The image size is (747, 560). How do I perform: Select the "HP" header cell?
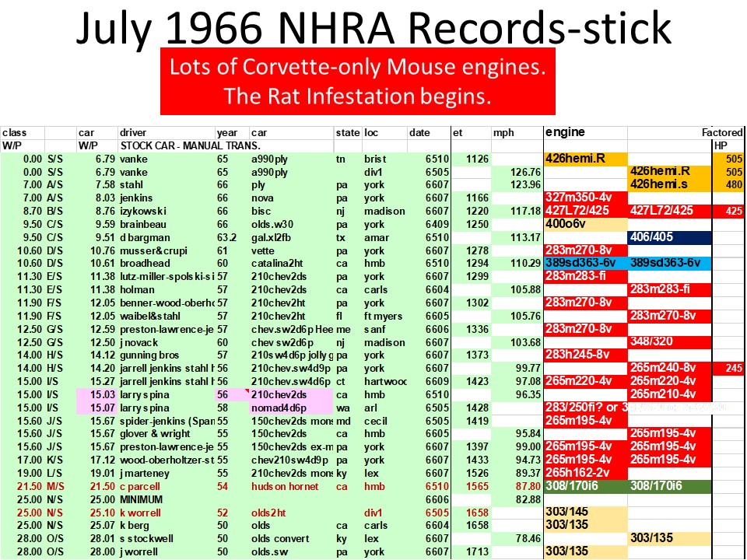coord(721,145)
